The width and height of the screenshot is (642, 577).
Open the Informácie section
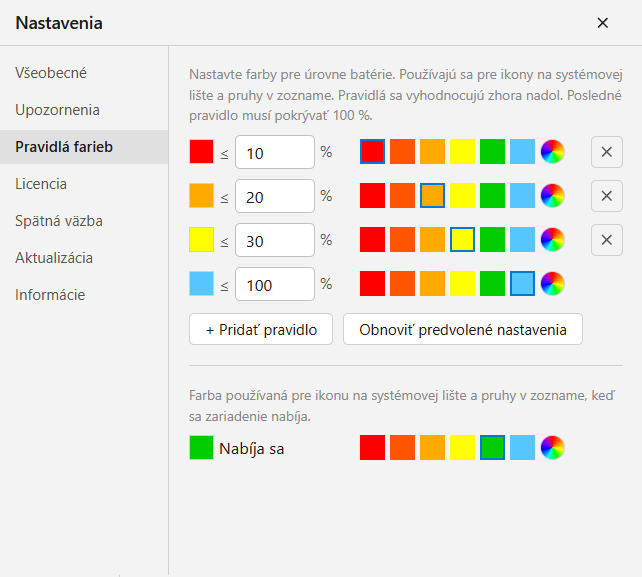[x=84, y=295]
